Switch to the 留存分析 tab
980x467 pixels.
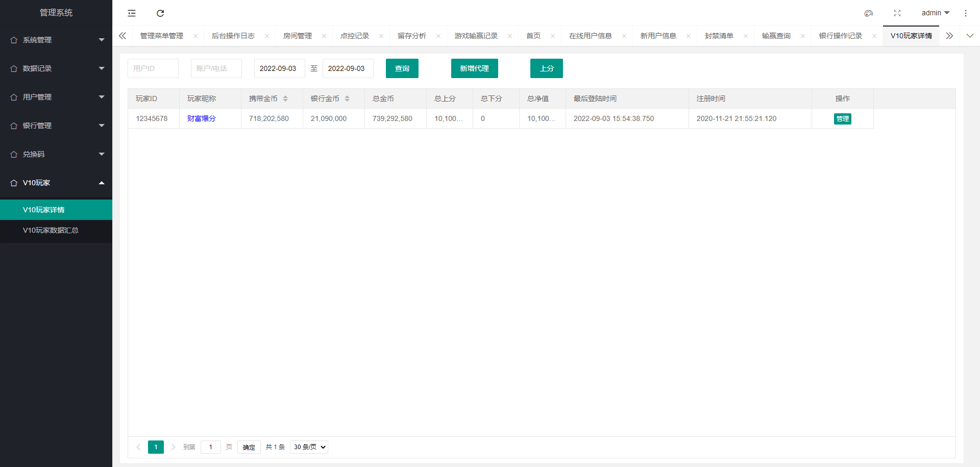411,36
